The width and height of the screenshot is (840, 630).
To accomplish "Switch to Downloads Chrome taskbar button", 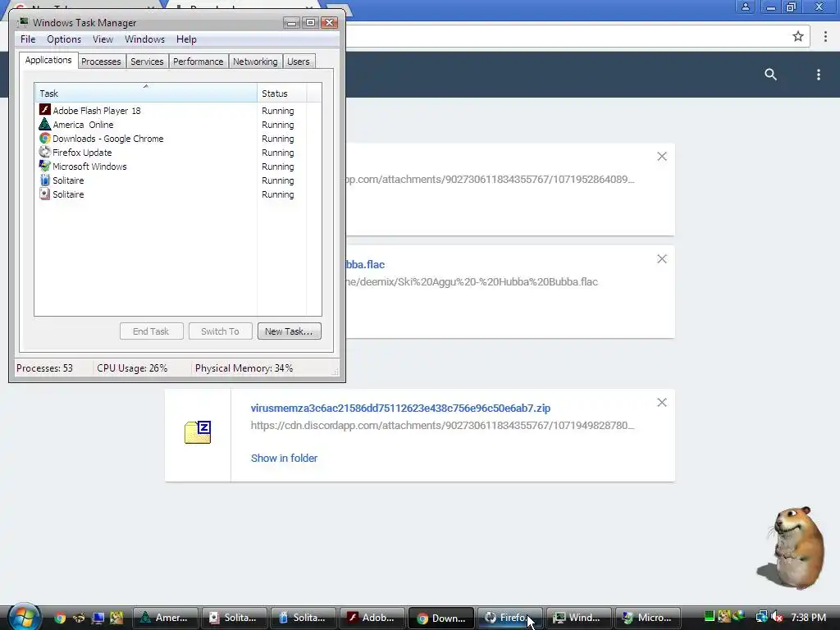I will tap(441, 618).
